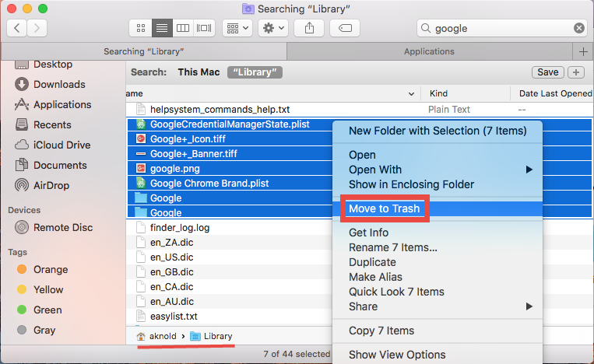The height and width of the screenshot is (364, 594).
Task: Add a search criteria with plus button
Action: click(576, 72)
